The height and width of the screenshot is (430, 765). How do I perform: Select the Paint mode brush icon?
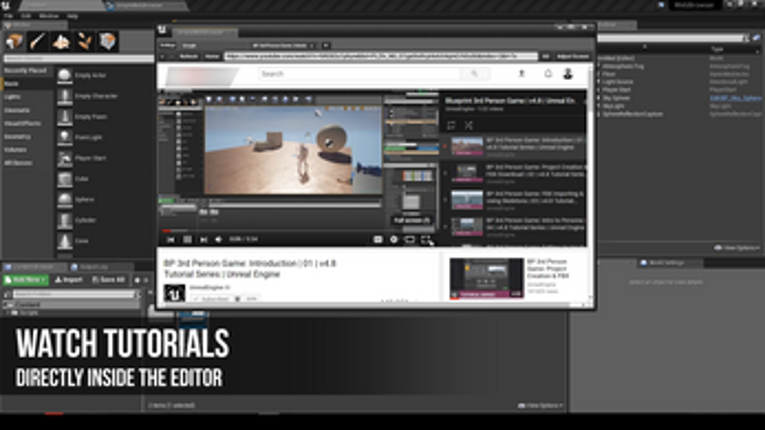38,41
